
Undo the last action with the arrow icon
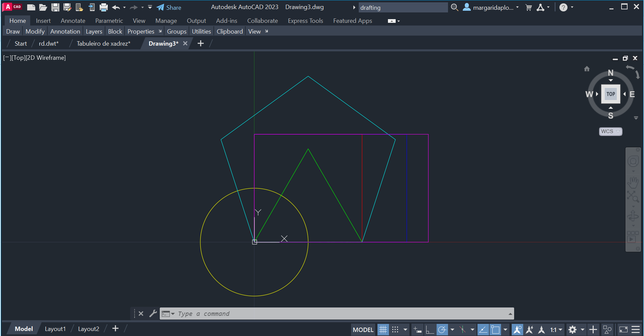(116, 7)
